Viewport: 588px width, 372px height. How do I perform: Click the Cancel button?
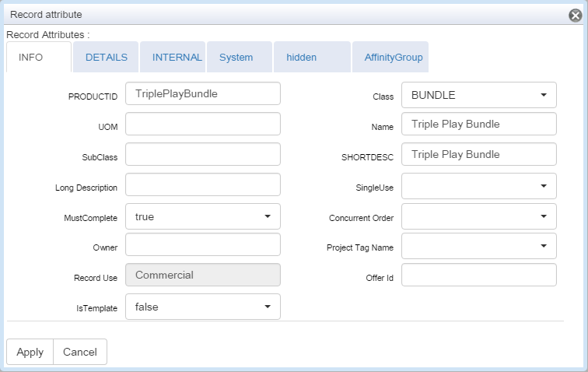pos(79,352)
